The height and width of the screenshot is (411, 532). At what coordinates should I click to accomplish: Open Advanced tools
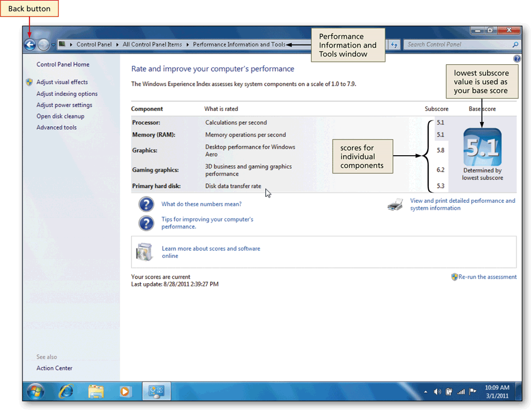pos(56,127)
